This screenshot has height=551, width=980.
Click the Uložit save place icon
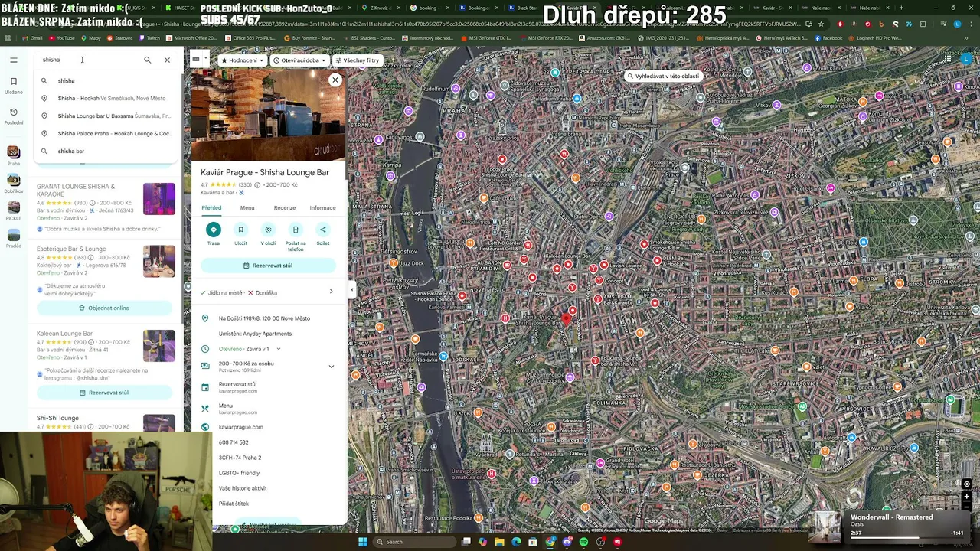tap(240, 230)
